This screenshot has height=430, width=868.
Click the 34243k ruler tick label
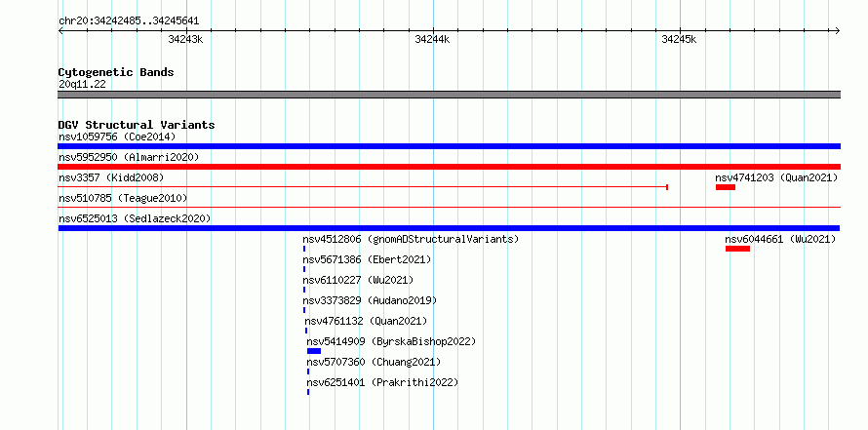click(x=185, y=39)
